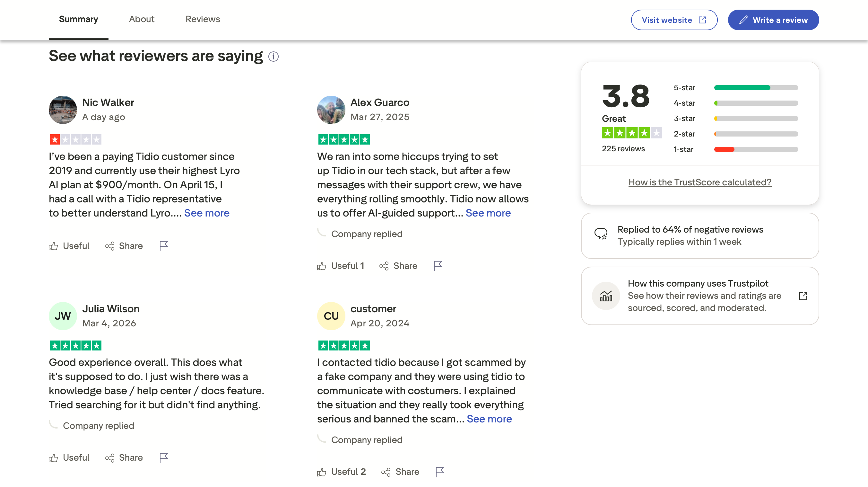This screenshot has height=487, width=868.
Task: Flag Nic Walker's review
Action: (x=164, y=246)
